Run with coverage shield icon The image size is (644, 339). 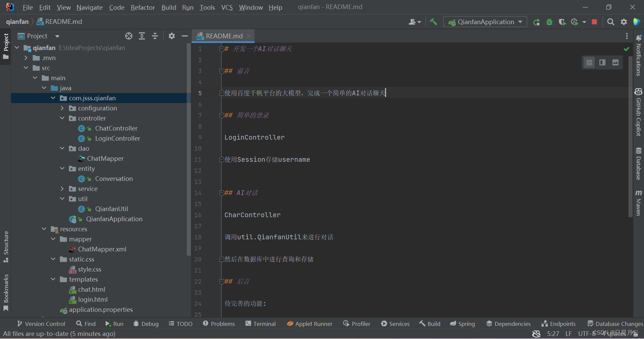(x=562, y=22)
